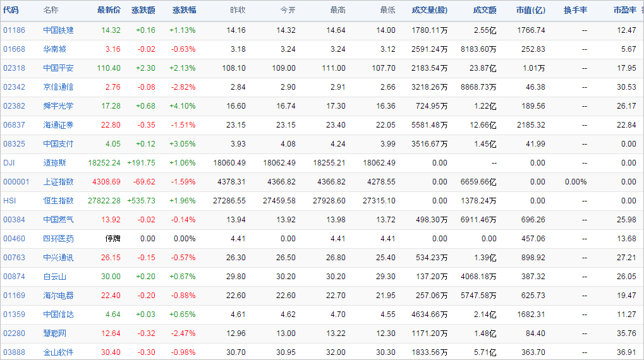The width and height of the screenshot is (644, 360).
Task: Open 上证指数 index name link
Action: (58, 182)
